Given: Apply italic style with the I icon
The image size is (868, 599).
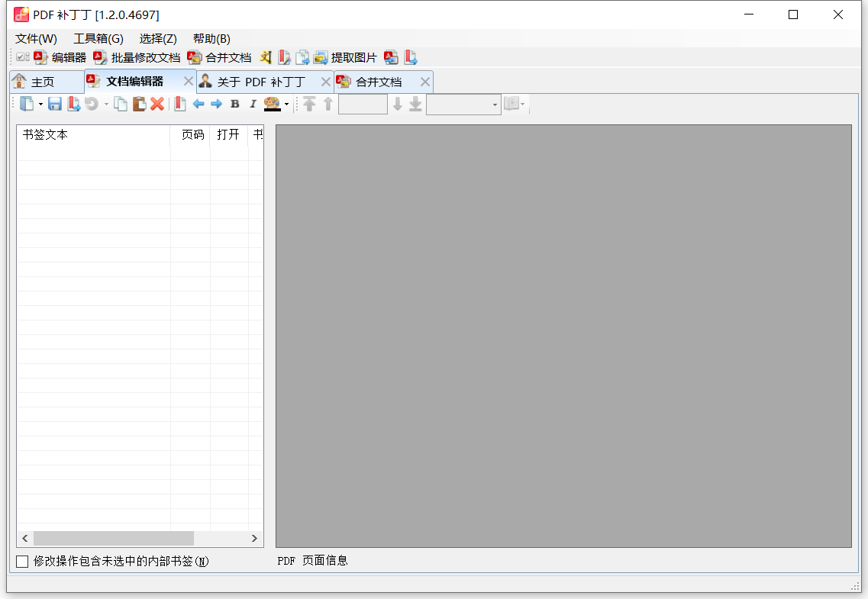Looking at the screenshot, I should pos(253,105).
